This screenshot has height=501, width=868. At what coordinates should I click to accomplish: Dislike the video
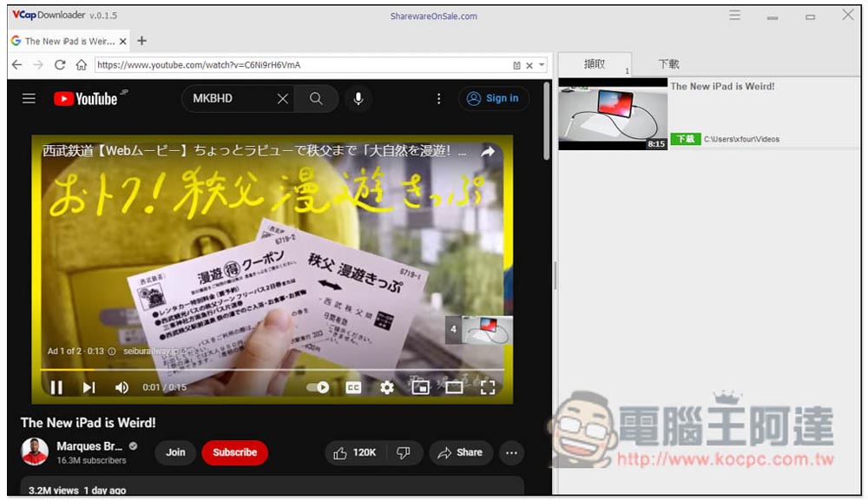click(404, 452)
